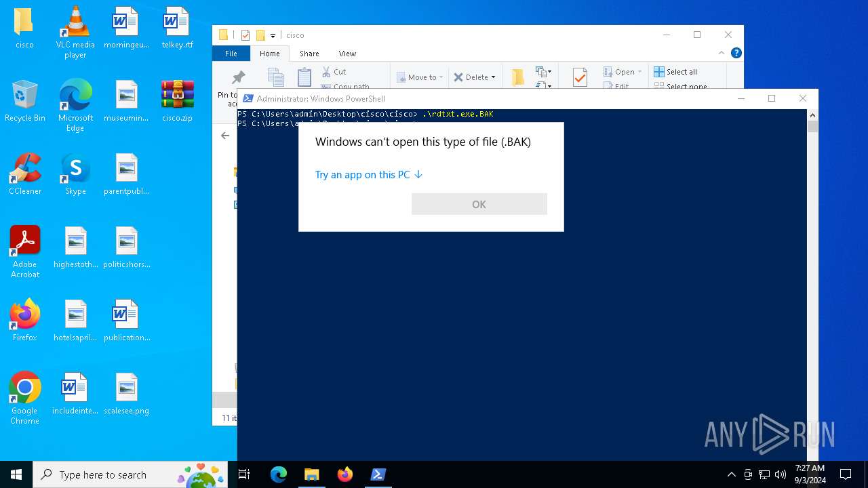The width and height of the screenshot is (868, 488).
Task: Click Pin to Quick access icon
Action: pyautogui.click(x=238, y=77)
